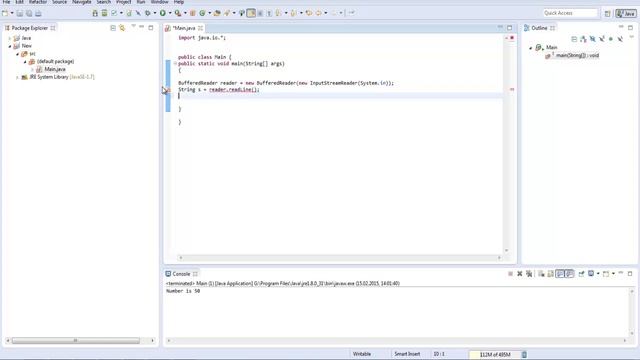Screen dimensions: 640x360
Task: Click the Save toolbar icon
Action: point(20,13)
